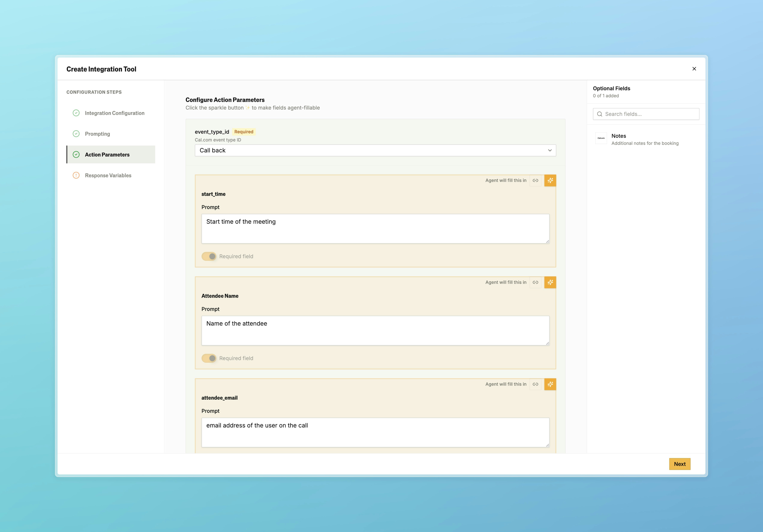The image size is (763, 532).
Task: Go to Prompting step
Action: pyautogui.click(x=97, y=134)
